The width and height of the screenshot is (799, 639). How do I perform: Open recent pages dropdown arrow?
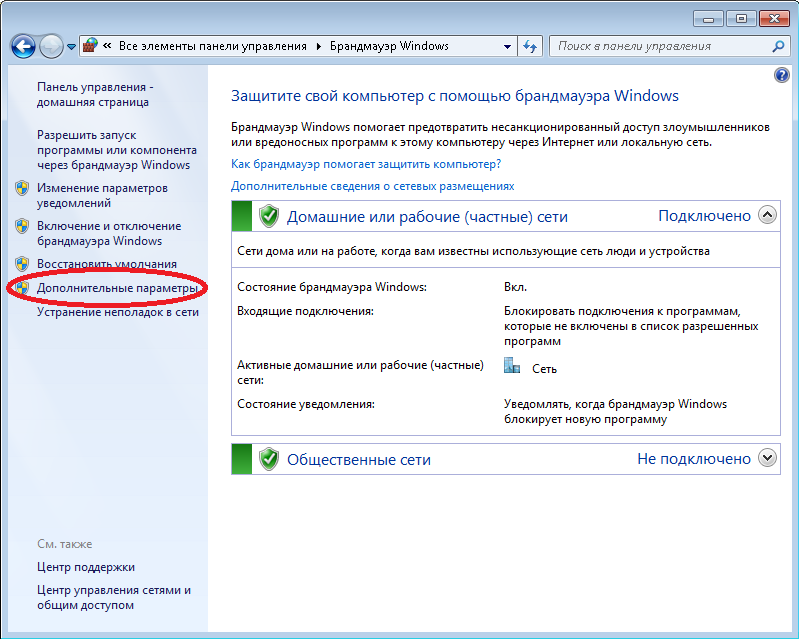click(x=71, y=47)
